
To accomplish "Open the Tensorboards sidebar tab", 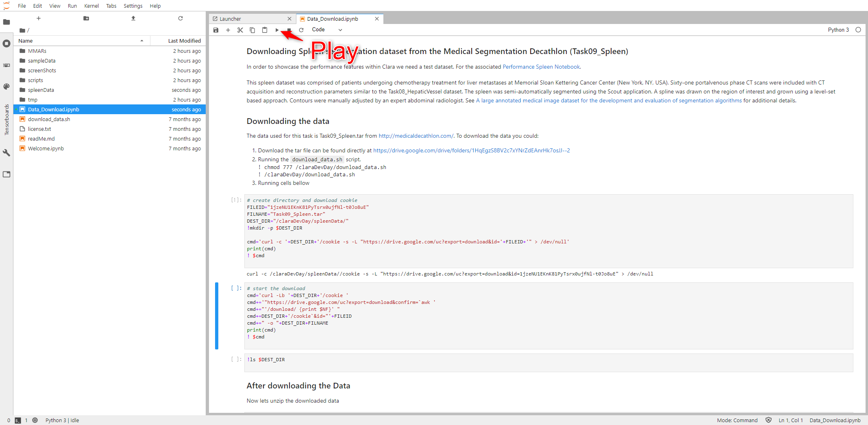I will [x=7, y=120].
